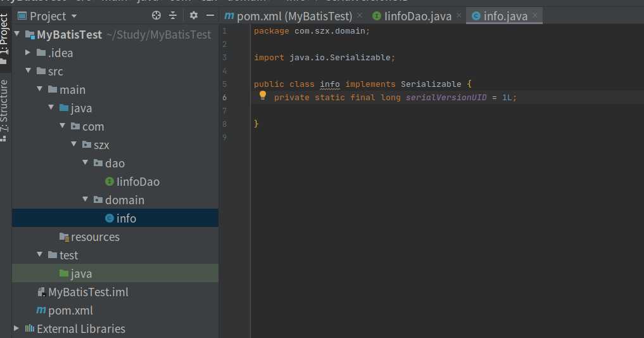Screen dimensions: 644x338
Task: Collapse the test folder arrow
Action: point(39,254)
